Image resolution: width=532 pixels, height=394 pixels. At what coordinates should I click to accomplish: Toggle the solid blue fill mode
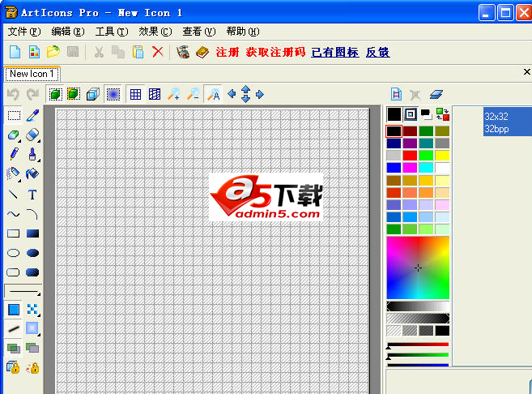pyautogui.click(x=14, y=310)
